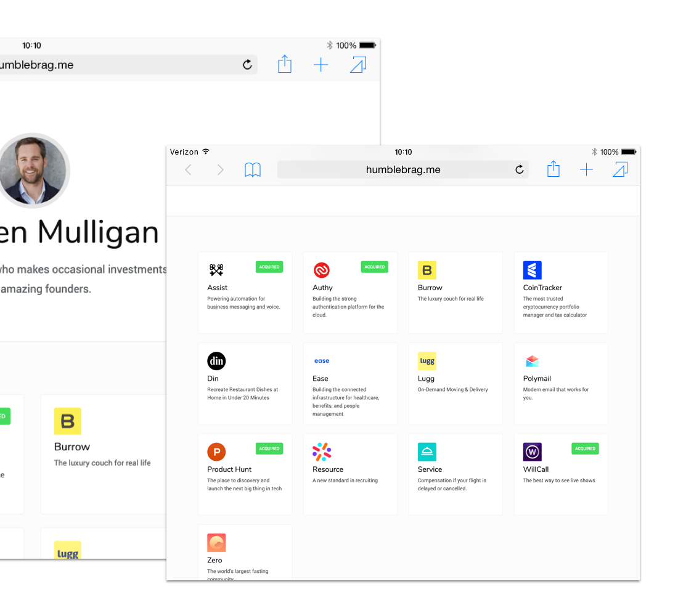Click 'On-Demand Moving & Delivery' description
Viewport: 678px width, 616px height.
click(x=453, y=389)
